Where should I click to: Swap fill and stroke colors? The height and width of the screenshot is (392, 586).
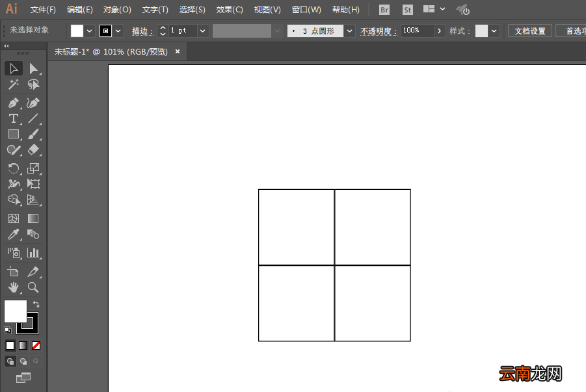(x=36, y=304)
